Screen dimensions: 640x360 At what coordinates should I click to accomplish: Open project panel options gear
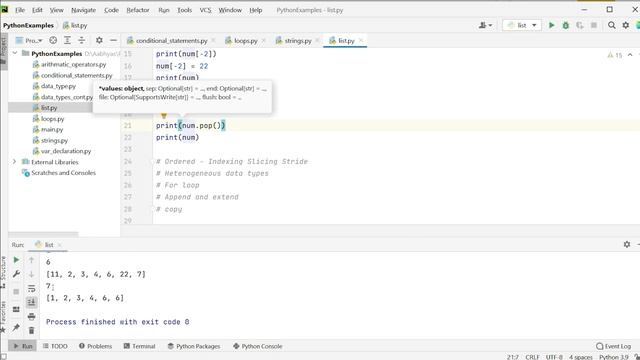99,40
